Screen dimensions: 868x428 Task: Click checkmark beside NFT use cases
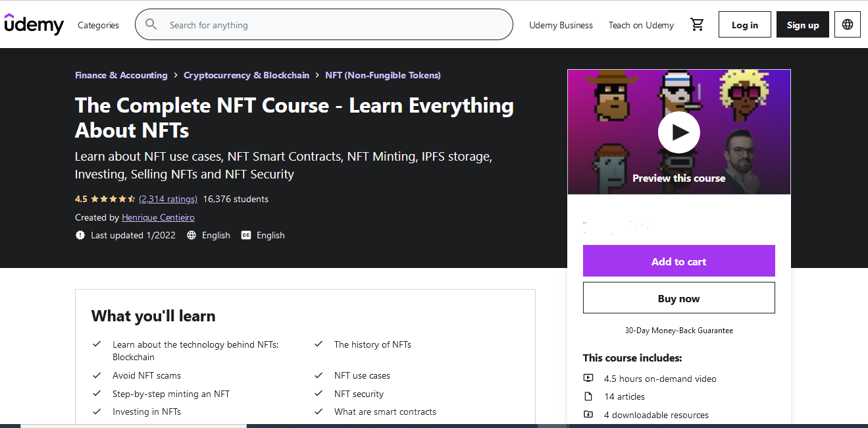click(319, 375)
